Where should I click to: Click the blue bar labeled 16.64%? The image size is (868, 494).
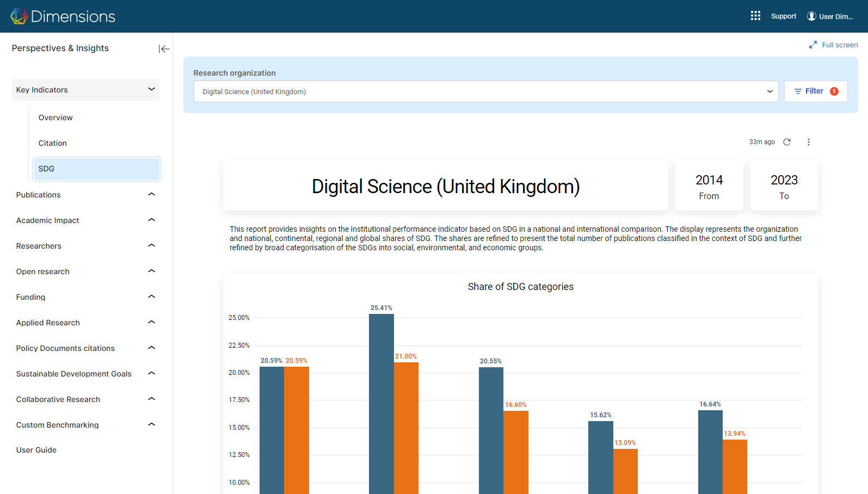[710, 452]
